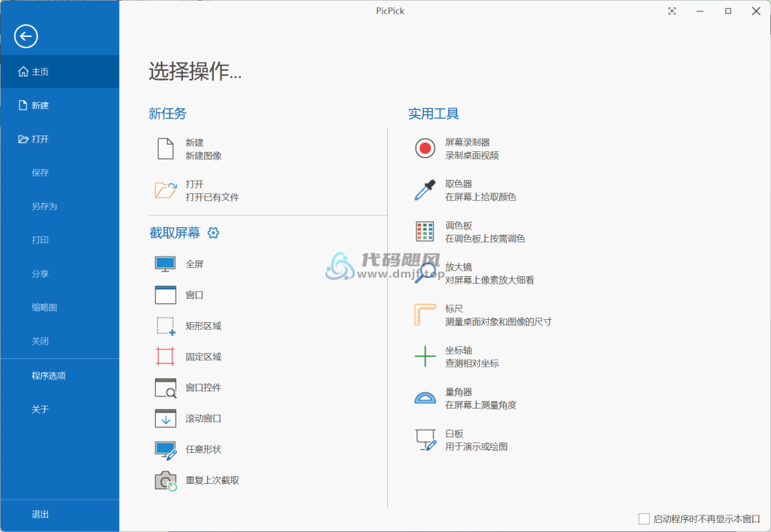
Task: Click the green crosshair icon
Action: [x=425, y=356]
